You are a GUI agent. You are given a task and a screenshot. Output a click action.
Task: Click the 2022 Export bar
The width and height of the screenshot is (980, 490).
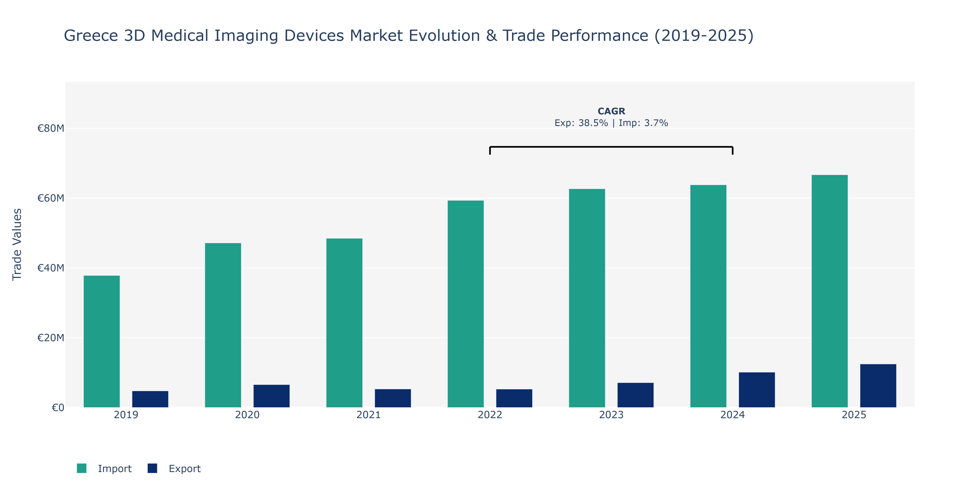[514, 398]
